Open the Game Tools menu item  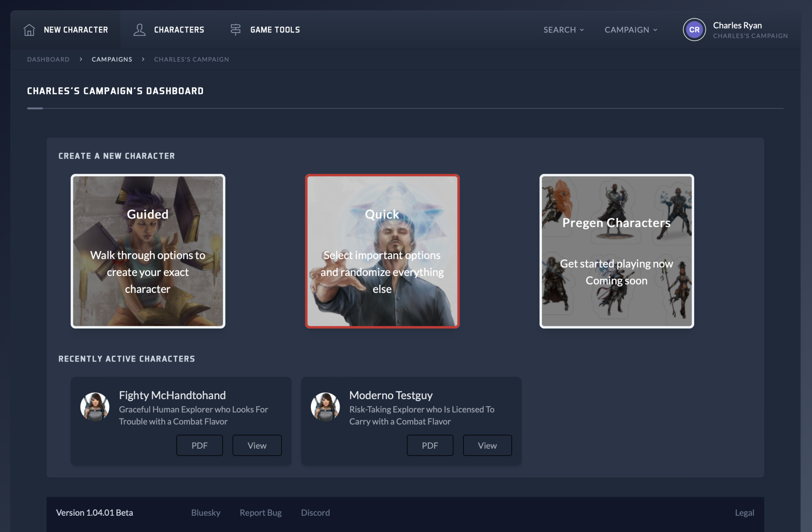point(275,30)
